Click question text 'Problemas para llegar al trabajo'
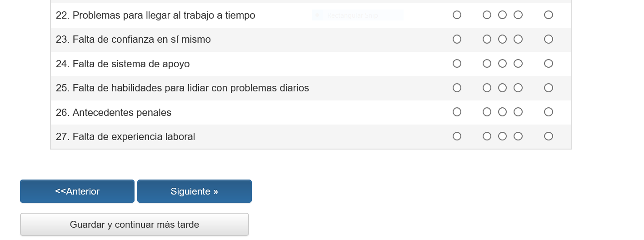644x240 pixels. [x=155, y=15]
